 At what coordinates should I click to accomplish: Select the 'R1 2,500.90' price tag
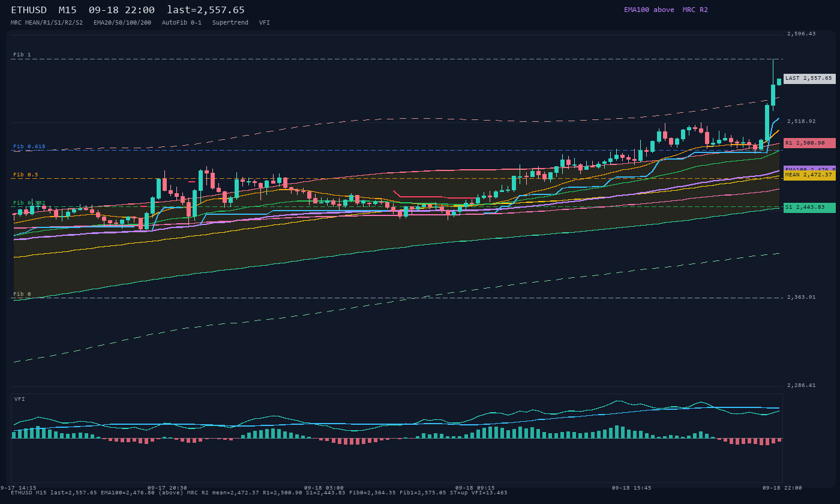point(809,143)
